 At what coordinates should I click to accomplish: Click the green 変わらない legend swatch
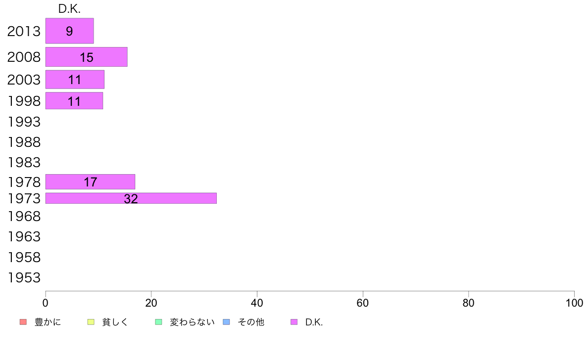point(158,322)
